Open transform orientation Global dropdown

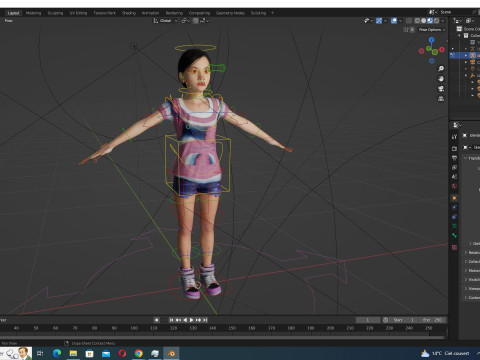[x=165, y=21]
